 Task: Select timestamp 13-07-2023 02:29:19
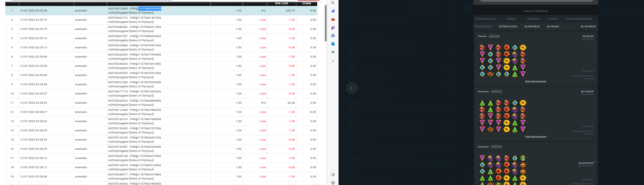tap(33, 20)
